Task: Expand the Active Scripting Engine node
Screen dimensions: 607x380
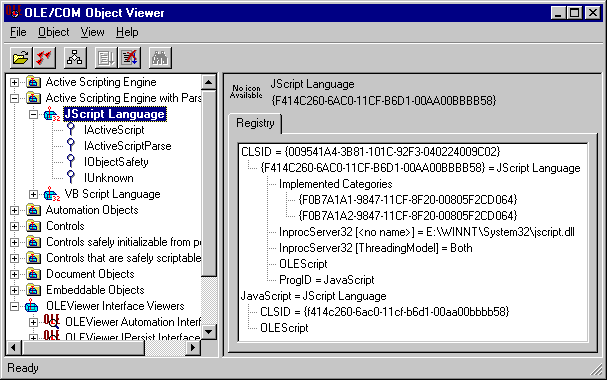Action: point(14,82)
